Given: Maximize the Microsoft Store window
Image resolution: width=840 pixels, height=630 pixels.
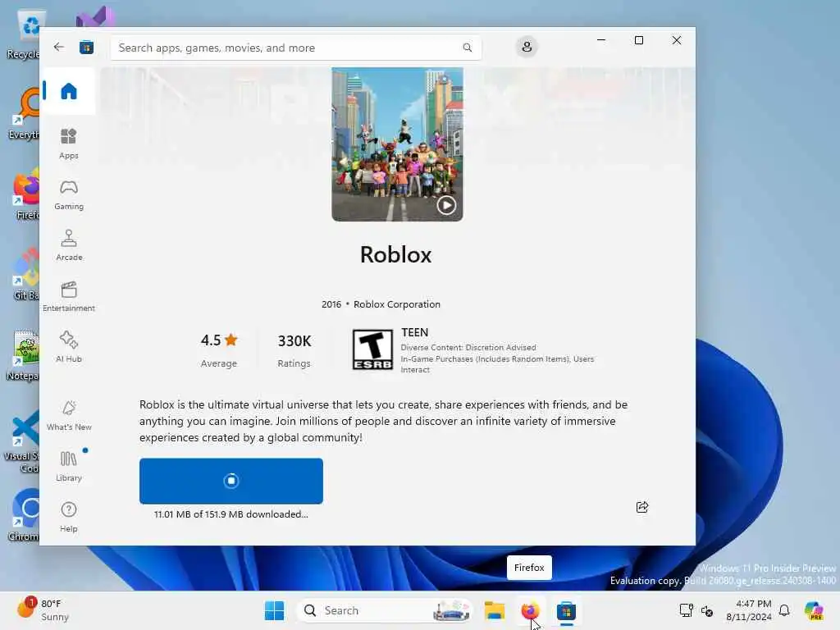Looking at the screenshot, I should tap(638, 40).
